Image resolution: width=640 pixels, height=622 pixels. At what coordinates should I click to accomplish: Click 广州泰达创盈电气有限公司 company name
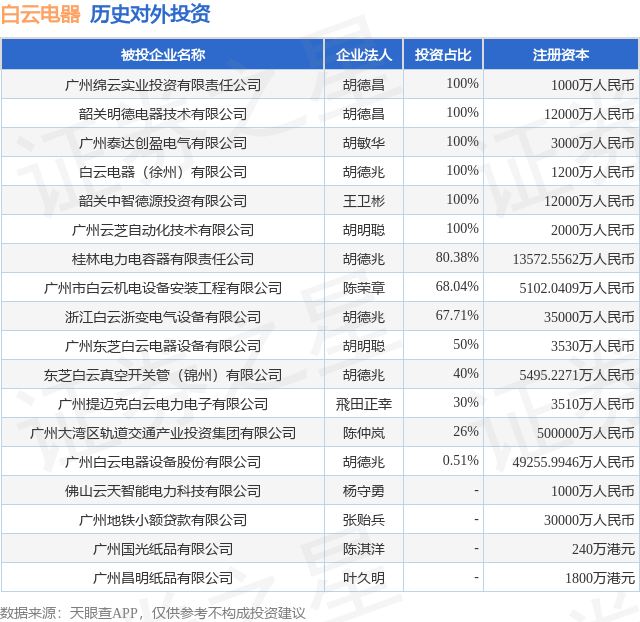[163, 143]
